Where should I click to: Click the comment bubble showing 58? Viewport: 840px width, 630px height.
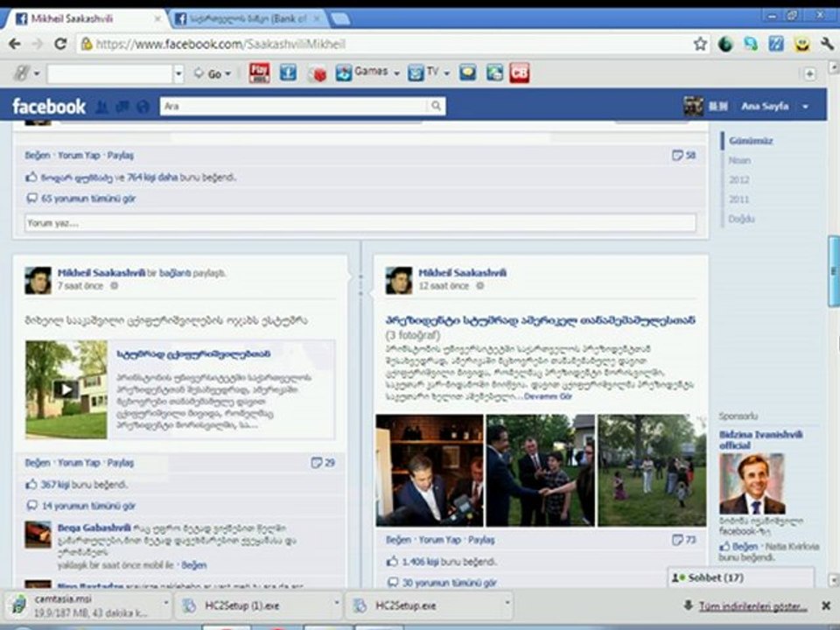pos(684,156)
